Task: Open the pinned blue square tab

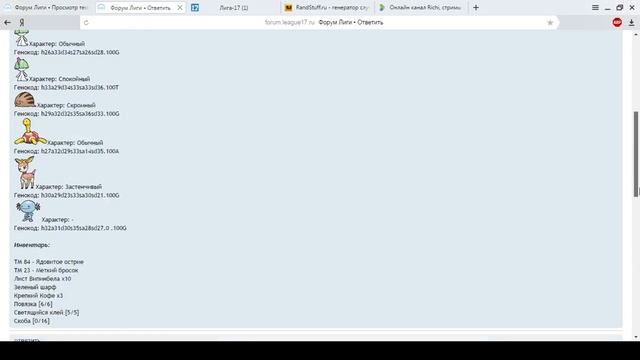Action: (x=195, y=7)
